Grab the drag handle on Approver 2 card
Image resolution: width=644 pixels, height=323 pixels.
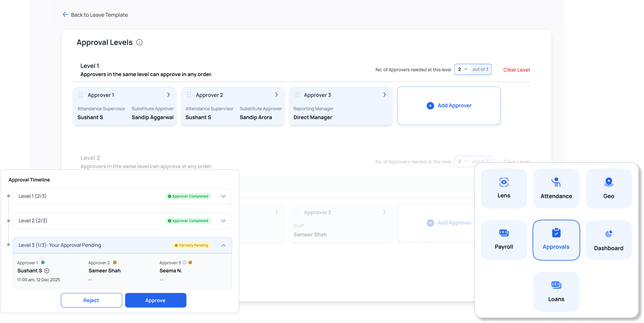[x=189, y=95]
